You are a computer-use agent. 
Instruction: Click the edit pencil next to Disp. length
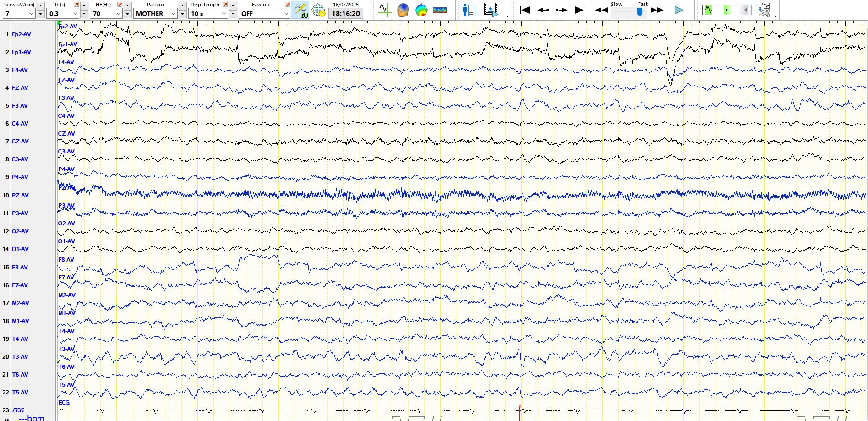225,5
